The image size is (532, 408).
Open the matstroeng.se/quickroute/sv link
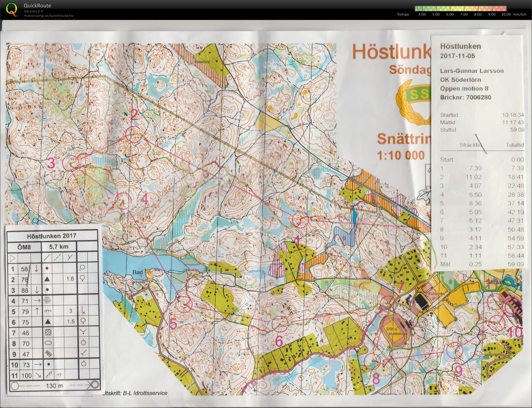(49, 16)
